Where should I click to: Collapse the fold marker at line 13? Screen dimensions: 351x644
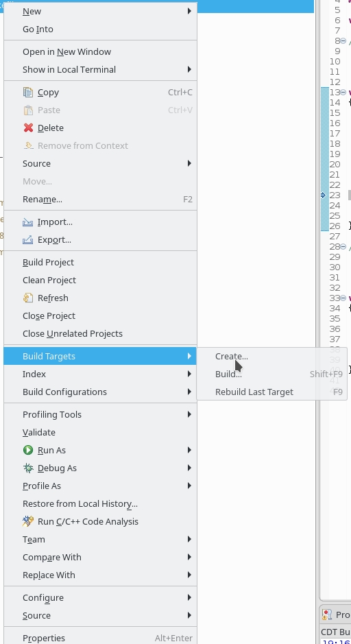pos(343,93)
